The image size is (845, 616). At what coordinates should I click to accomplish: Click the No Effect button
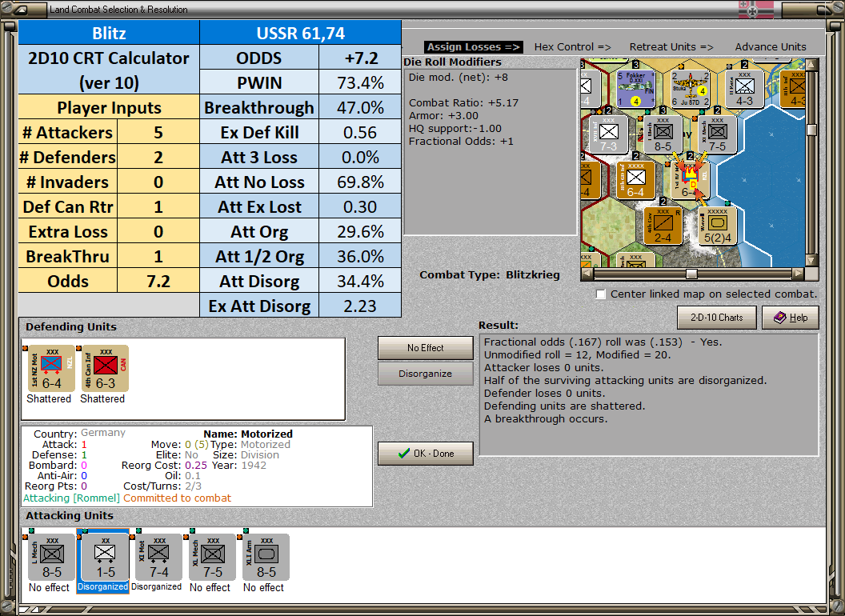click(425, 348)
